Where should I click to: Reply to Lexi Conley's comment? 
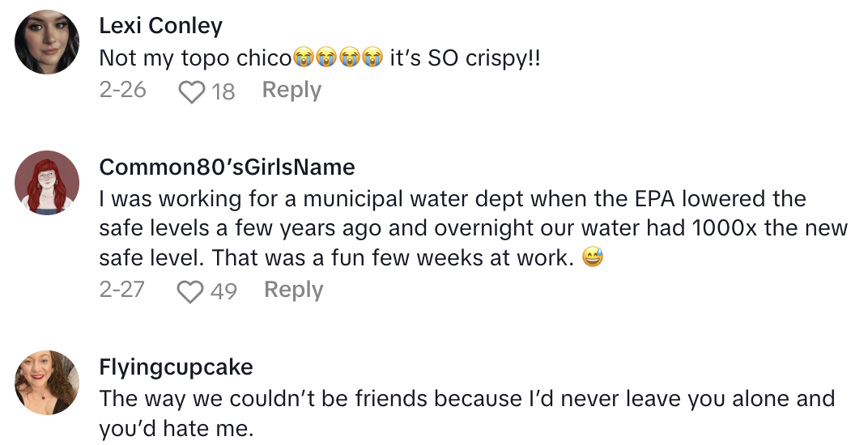click(x=291, y=90)
